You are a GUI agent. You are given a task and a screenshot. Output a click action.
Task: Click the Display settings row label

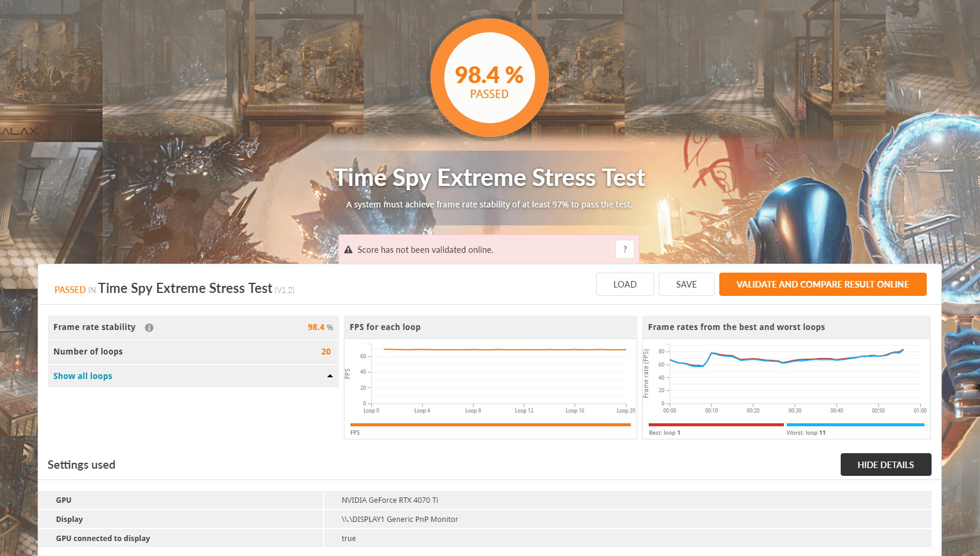tap(69, 519)
